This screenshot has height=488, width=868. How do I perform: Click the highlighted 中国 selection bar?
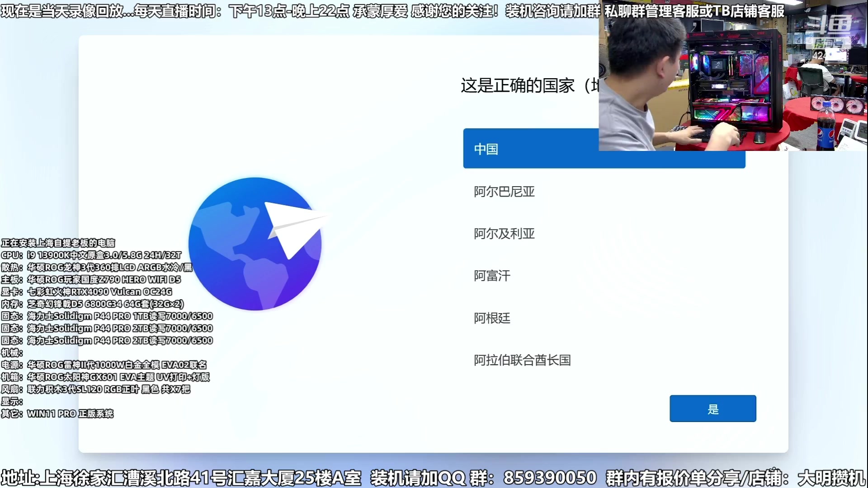(x=604, y=149)
